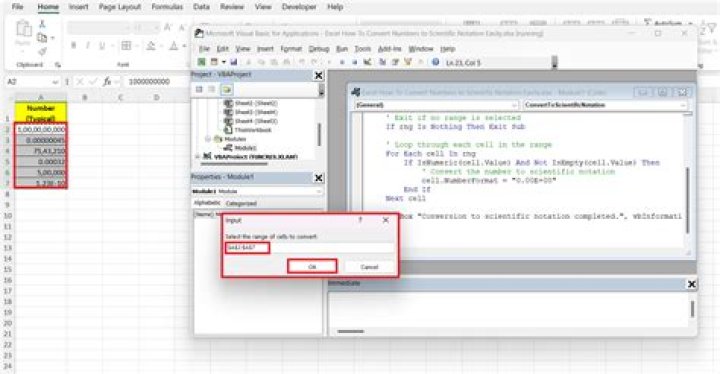Select Excel column A header
The image size is (720, 374).
41,97
